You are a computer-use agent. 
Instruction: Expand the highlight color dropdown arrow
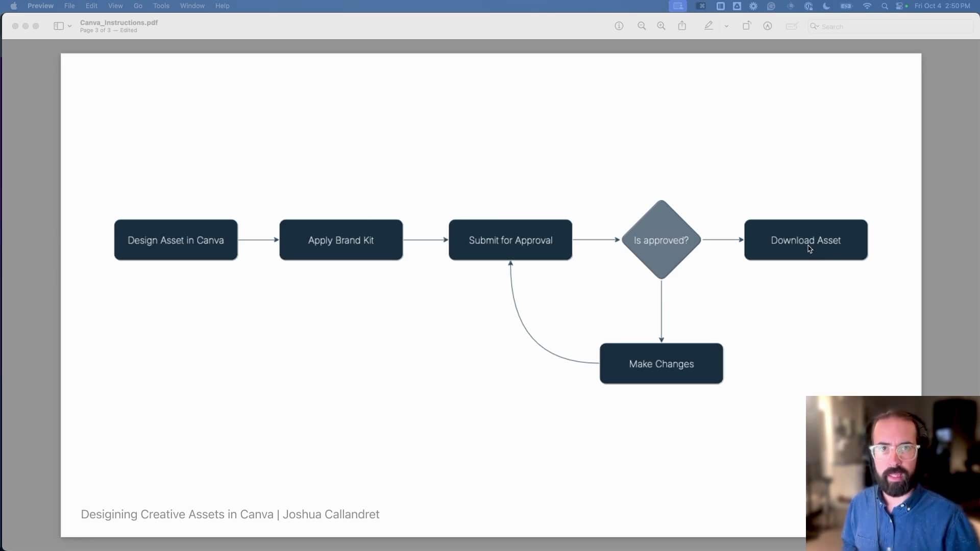726,26
